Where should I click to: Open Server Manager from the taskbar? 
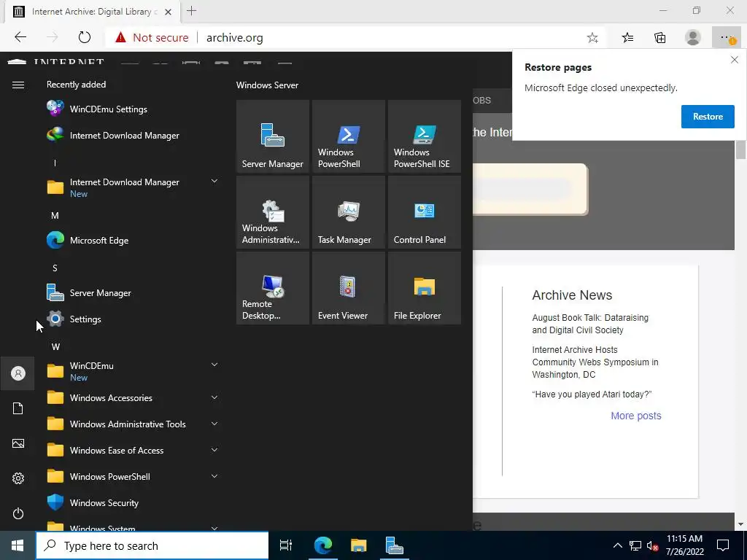coord(394,545)
